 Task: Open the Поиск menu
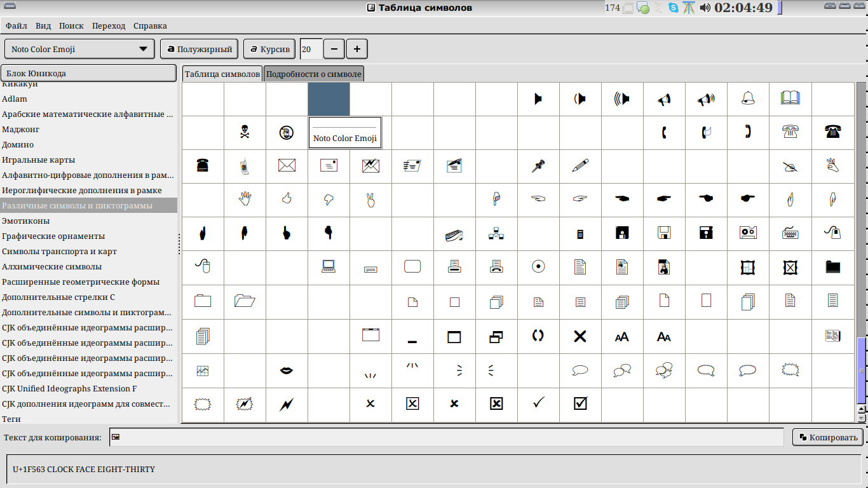pyautogui.click(x=71, y=26)
